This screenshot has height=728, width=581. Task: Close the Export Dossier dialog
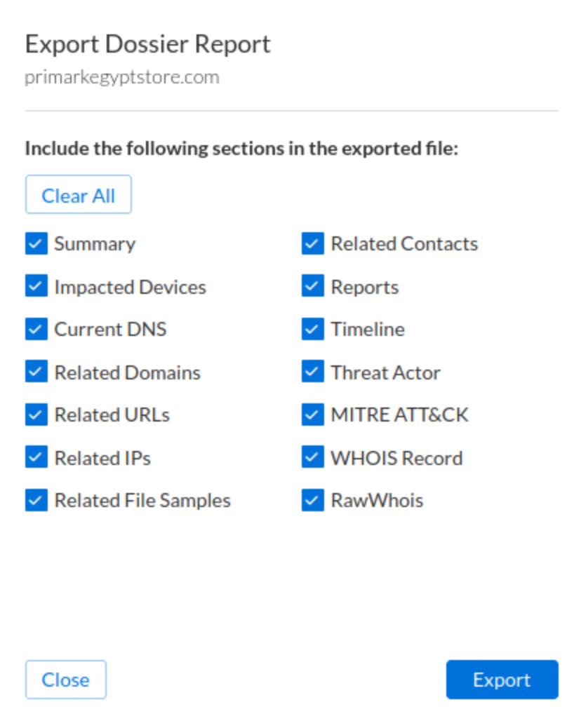click(65, 680)
